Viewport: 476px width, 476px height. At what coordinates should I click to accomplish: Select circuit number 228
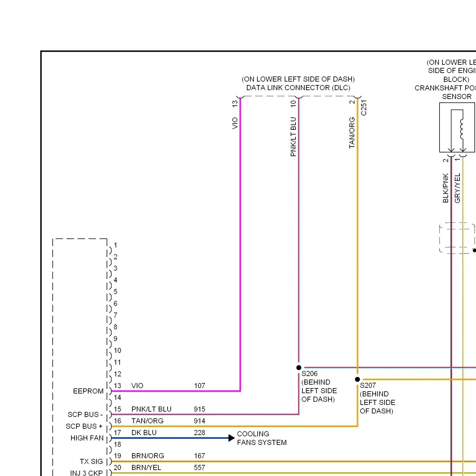200,433
